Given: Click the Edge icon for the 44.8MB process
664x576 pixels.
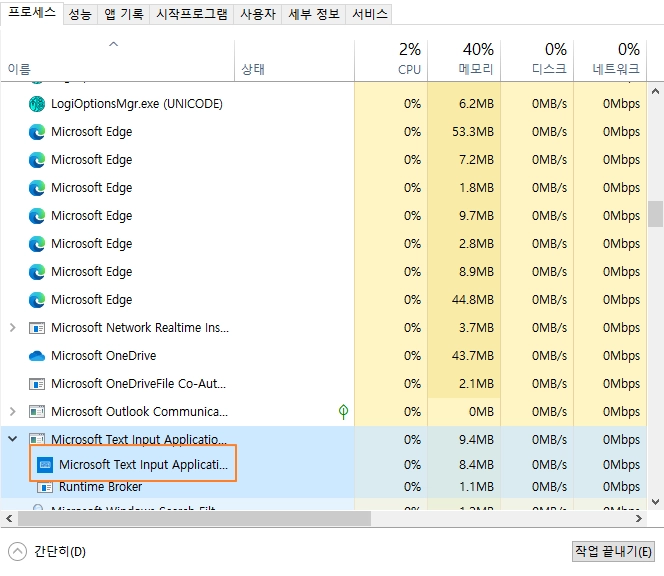Looking at the screenshot, I should (x=37, y=300).
